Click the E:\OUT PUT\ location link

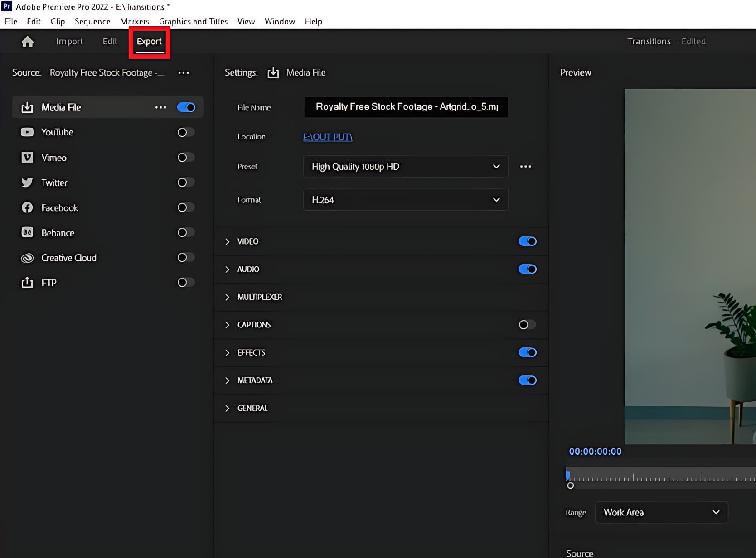coord(327,137)
